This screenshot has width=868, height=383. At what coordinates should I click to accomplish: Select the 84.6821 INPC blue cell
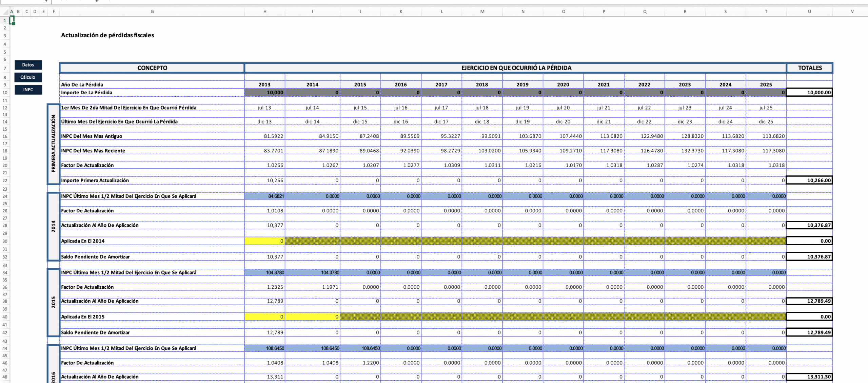[265, 196]
